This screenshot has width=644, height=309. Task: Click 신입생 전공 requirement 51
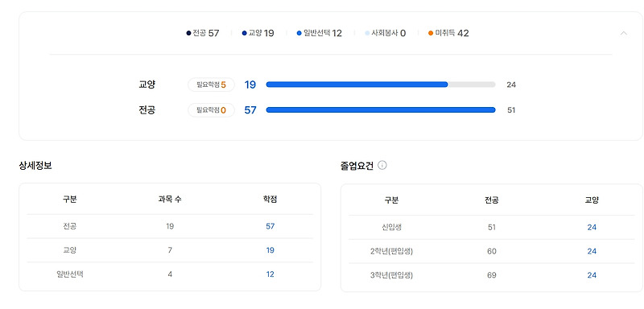492,227
